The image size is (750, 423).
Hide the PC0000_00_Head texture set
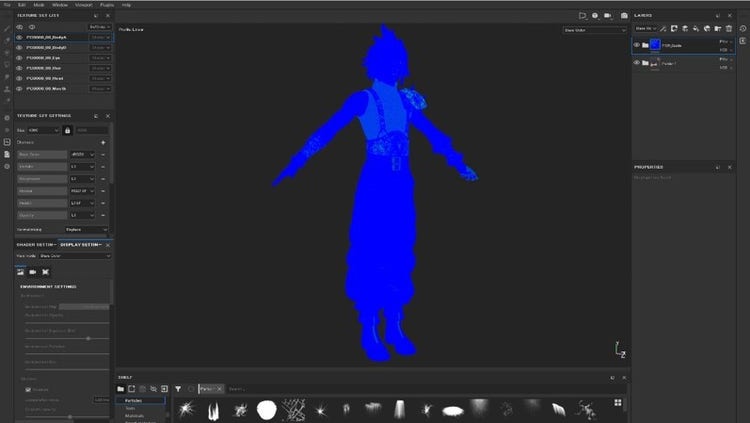point(20,78)
